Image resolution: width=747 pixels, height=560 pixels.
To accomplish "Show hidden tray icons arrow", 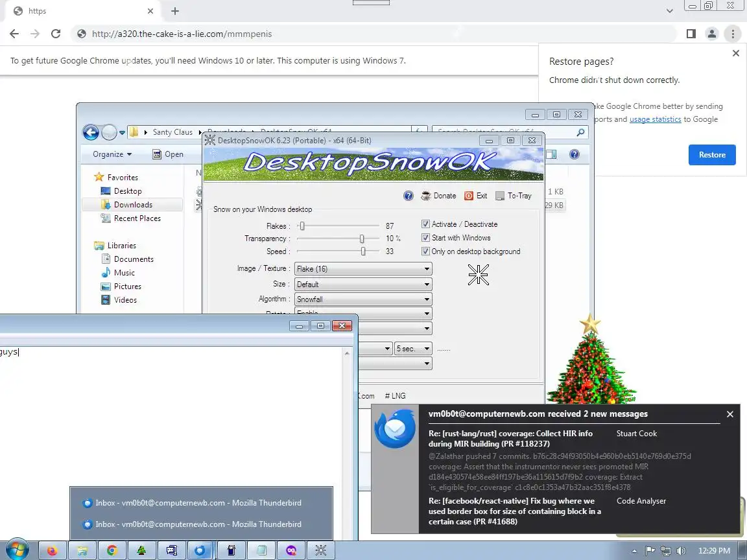I will click(634, 551).
